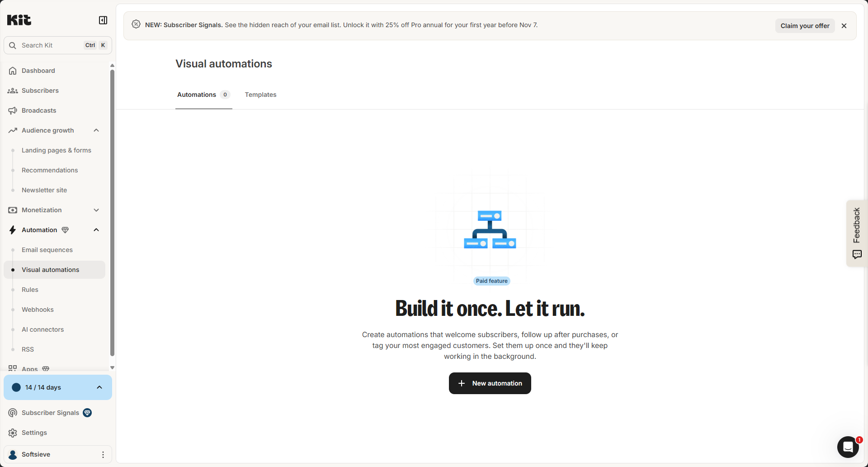
Task: Click the Subscriber Signals premium diamond badge
Action: [x=87, y=413]
